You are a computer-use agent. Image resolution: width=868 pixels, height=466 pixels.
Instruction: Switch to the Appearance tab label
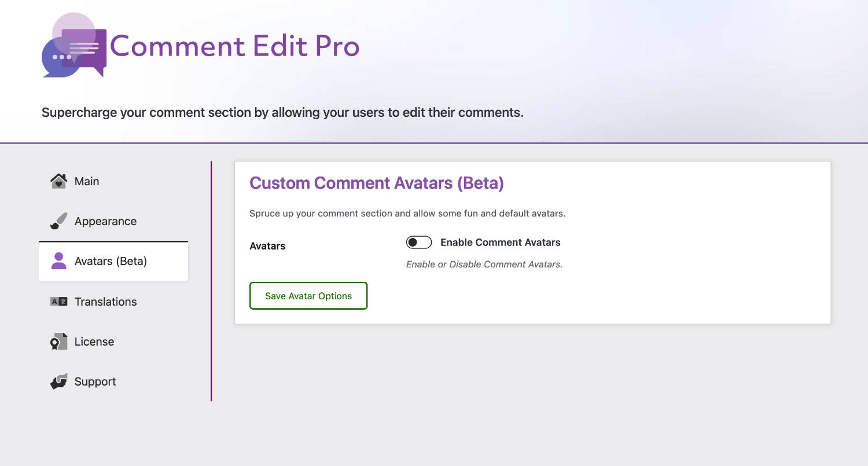click(105, 221)
